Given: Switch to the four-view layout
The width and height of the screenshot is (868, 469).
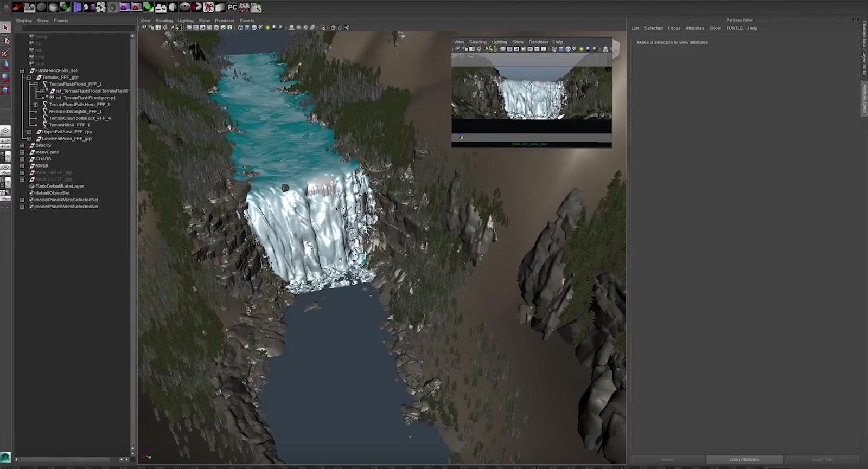Looking at the screenshot, I should click(x=5, y=144).
